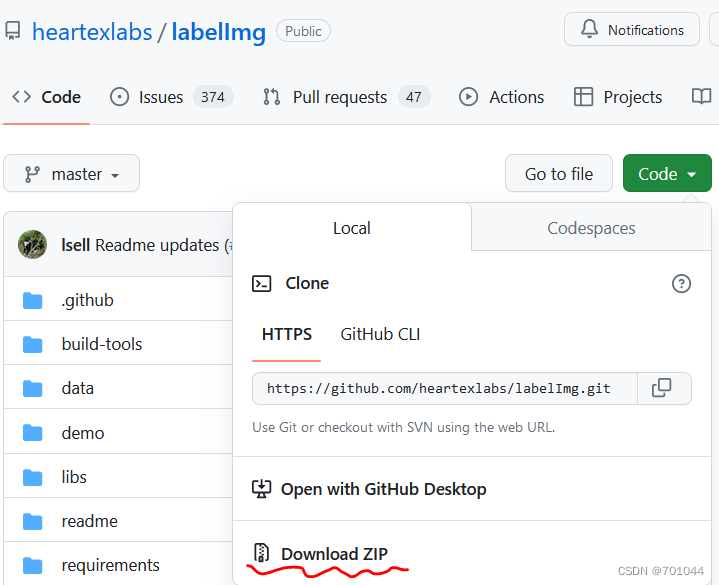
Task: Select the Local tab in Code popup
Action: [352, 228]
